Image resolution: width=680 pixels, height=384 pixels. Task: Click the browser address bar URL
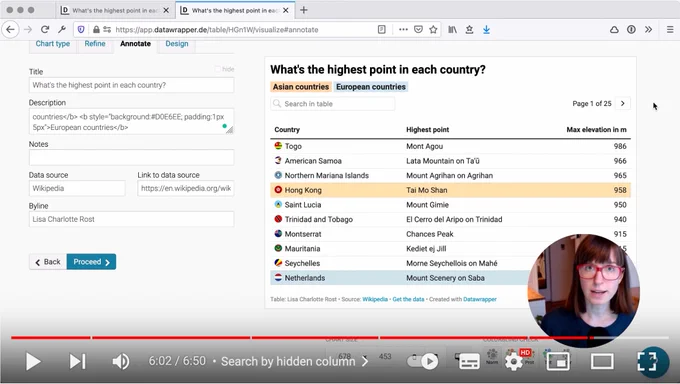tap(217, 30)
